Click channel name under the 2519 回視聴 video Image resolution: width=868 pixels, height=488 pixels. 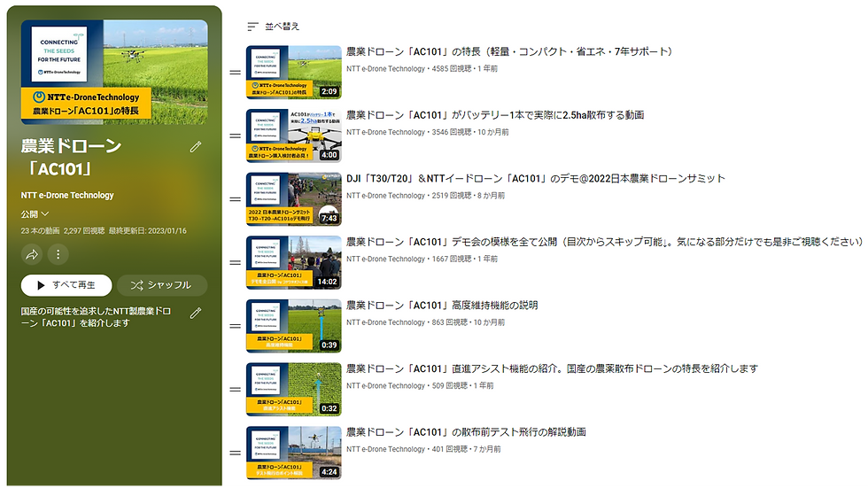(386, 196)
